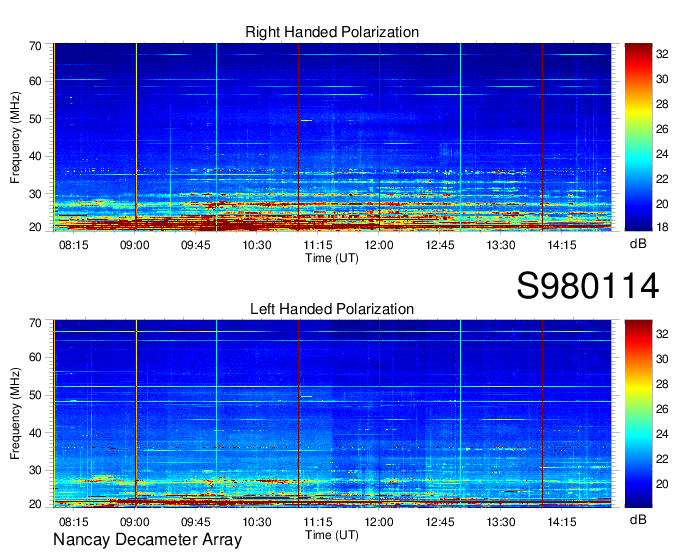
Task: Click the 26 value on bottom colorbar
Action: click(x=662, y=409)
